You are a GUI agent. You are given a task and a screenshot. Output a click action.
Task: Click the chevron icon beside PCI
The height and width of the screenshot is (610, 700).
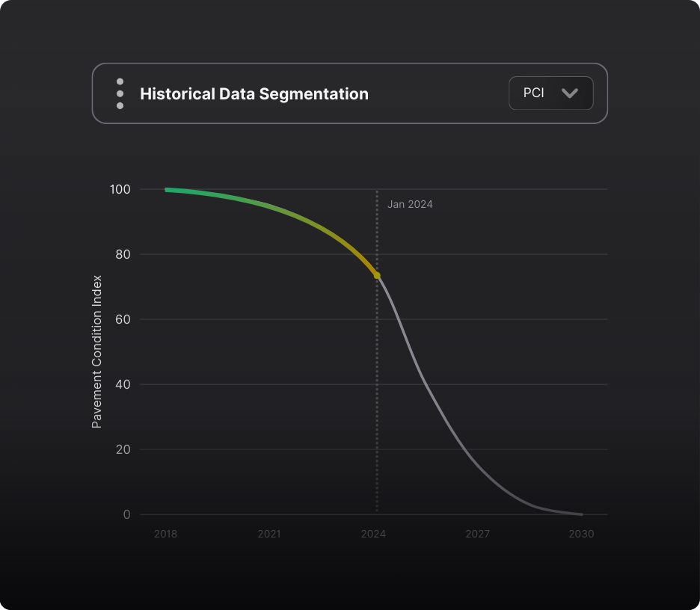coord(570,93)
